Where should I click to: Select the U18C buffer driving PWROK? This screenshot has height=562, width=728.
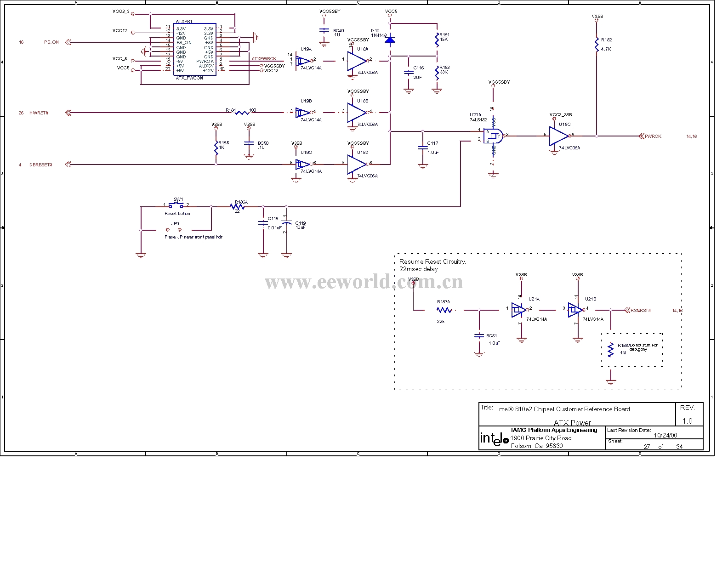[559, 136]
